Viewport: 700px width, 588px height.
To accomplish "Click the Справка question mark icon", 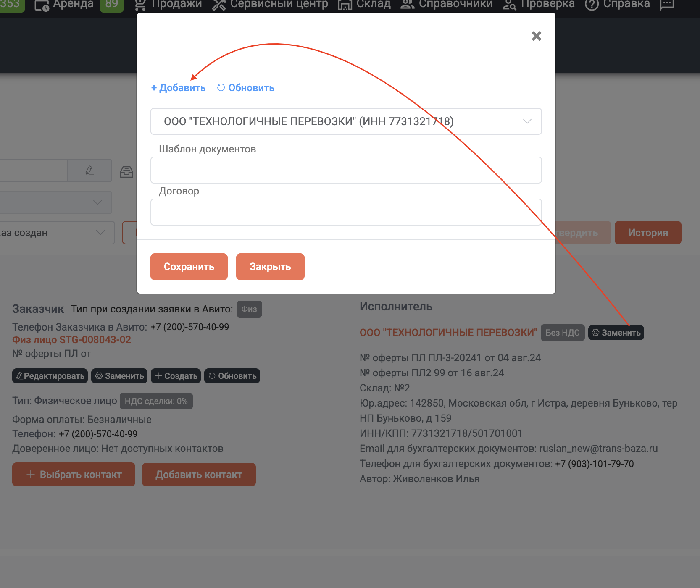I will (x=592, y=5).
